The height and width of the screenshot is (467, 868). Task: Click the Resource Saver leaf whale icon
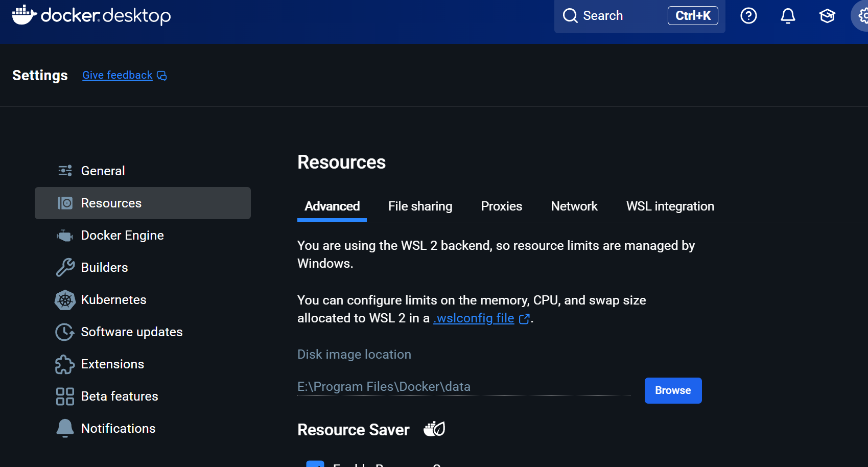pyautogui.click(x=434, y=429)
